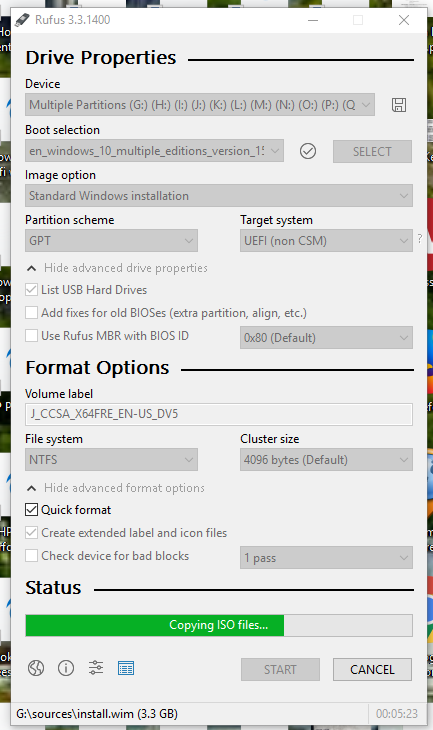The width and height of the screenshot is (433, 730).
Task: Click the save device image floppy icon
Action: 399,105
